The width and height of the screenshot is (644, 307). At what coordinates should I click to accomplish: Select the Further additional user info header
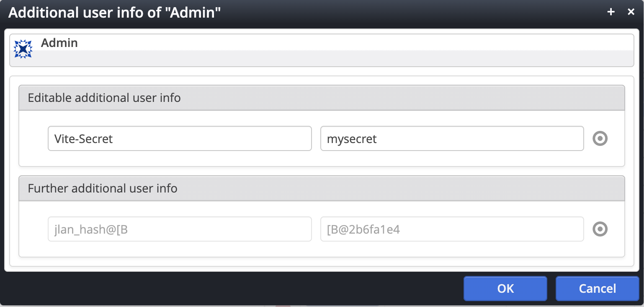102,188
